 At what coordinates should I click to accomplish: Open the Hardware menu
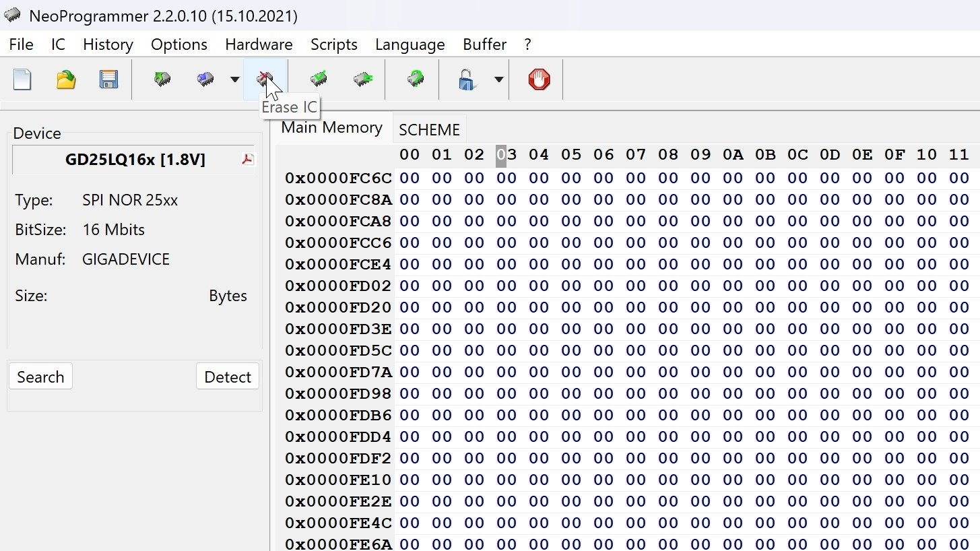pyautogui.click(x=259, y=44)
